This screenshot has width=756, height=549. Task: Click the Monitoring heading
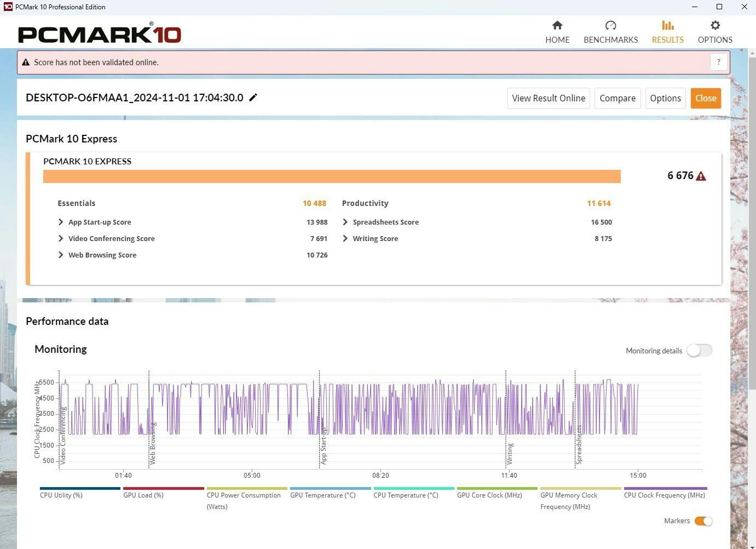tap(61, 350)
